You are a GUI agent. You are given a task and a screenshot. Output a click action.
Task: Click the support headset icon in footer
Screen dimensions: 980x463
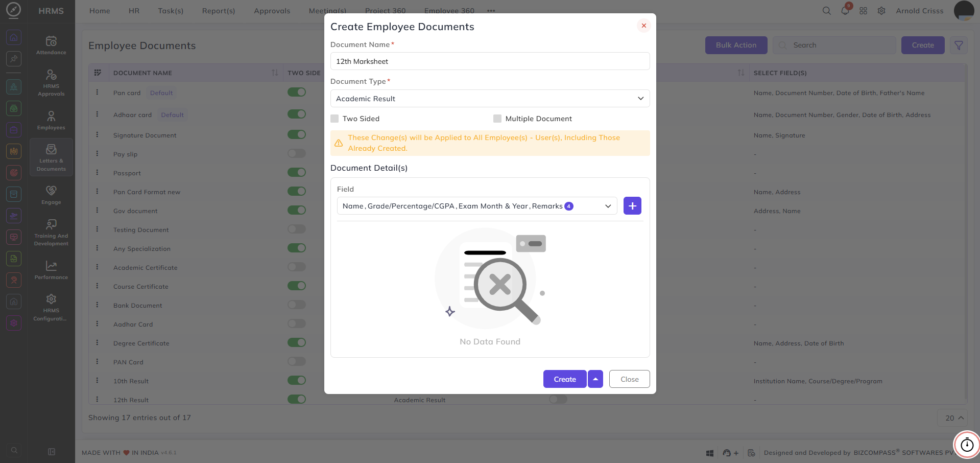tap(727, 453)
